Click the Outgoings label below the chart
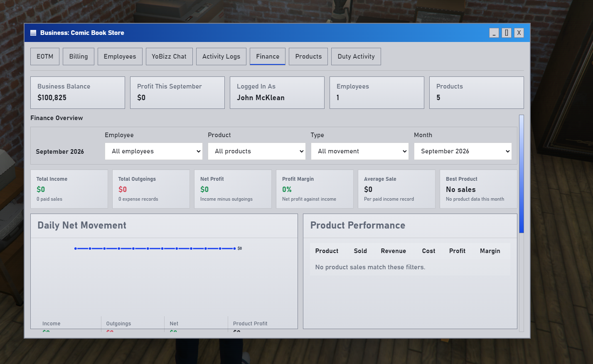This screenshot has width=593, height=364. pyautogui.click(x=118, y=324)
